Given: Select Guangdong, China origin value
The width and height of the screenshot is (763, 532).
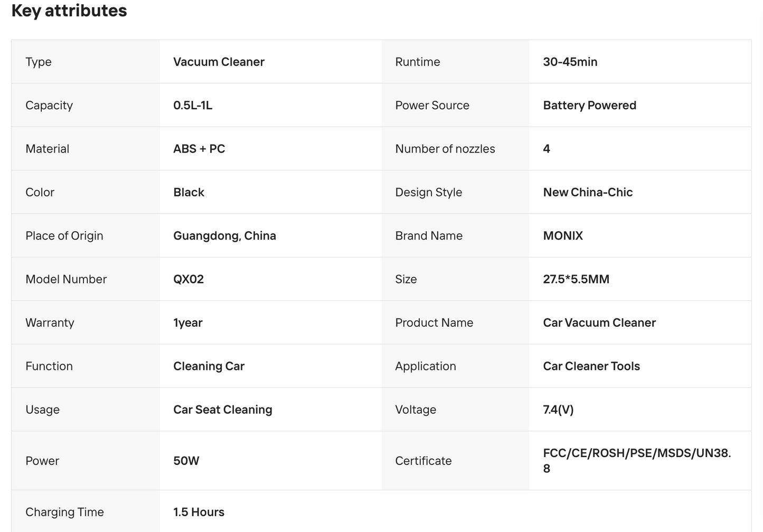Looking at the screenshot, I should (224, 236).
